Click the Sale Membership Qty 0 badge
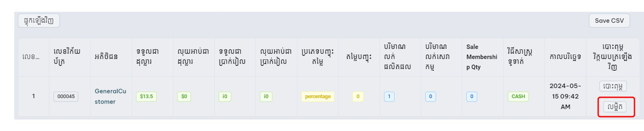644x131 pixels. (x=471, y=97)
